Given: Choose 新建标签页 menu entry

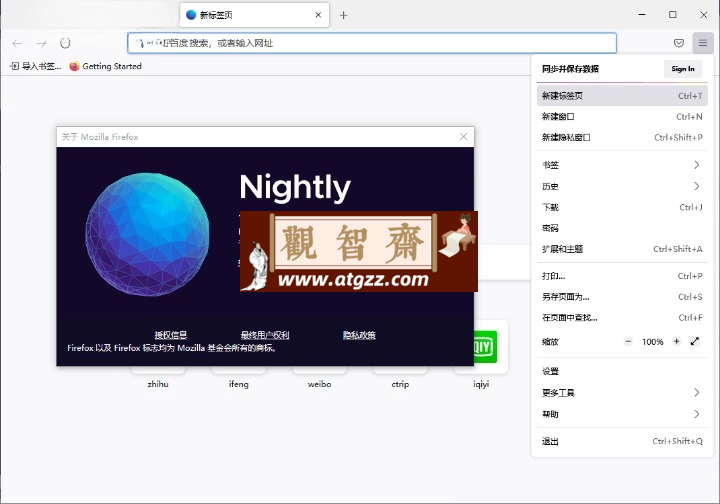Looking at the screenshot, I should 622,96.
